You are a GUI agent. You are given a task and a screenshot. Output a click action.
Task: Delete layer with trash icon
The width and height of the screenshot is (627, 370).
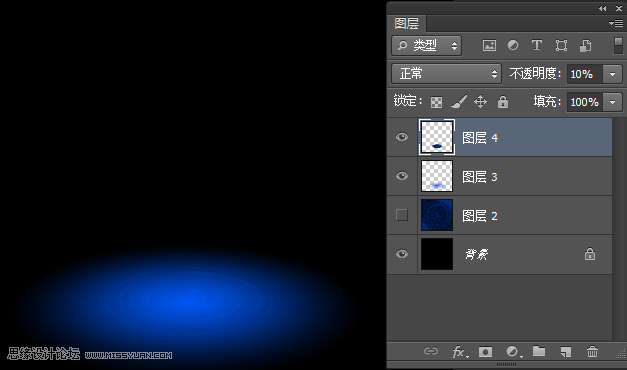pyautogui.click(x=592, y=351)
